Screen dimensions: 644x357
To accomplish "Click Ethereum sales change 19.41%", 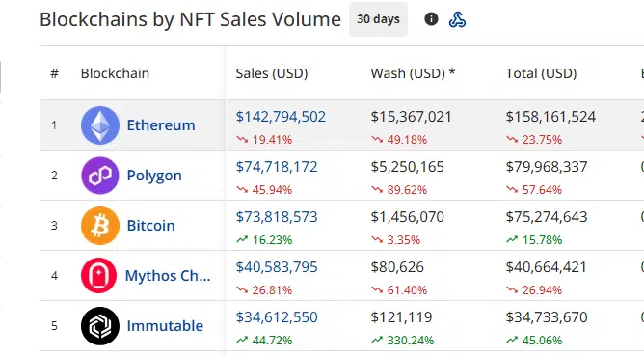I will (264, 140).
